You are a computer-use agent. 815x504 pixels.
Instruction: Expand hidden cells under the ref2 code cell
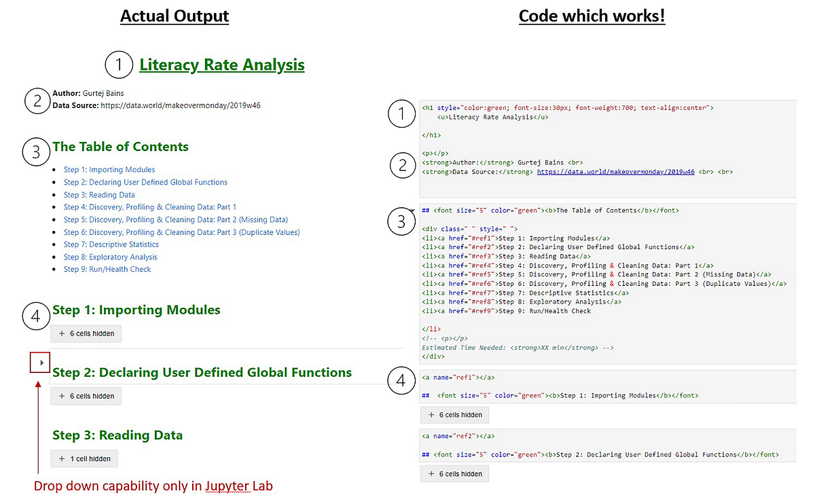click(454, 473)
